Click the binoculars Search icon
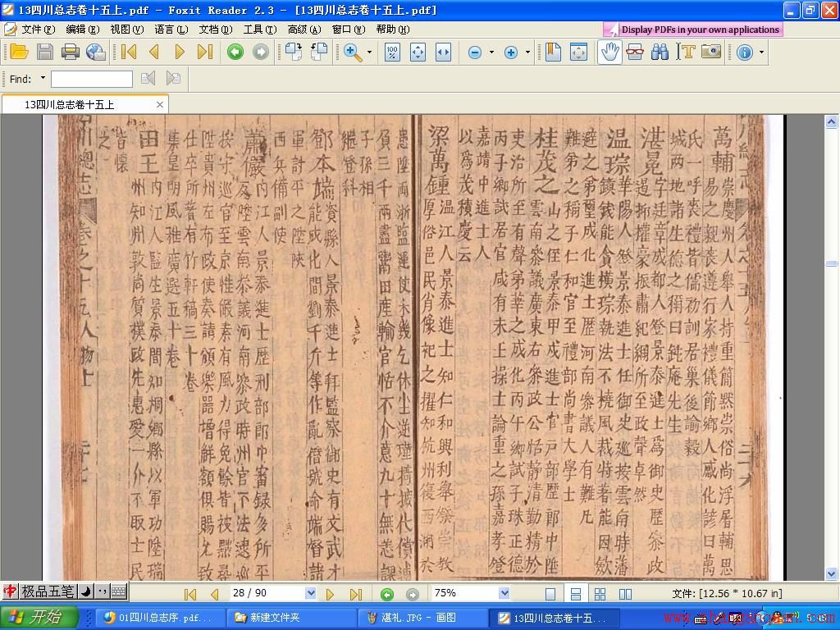The height and width of the screenshot is (630, 840). [x=660, y=52]
